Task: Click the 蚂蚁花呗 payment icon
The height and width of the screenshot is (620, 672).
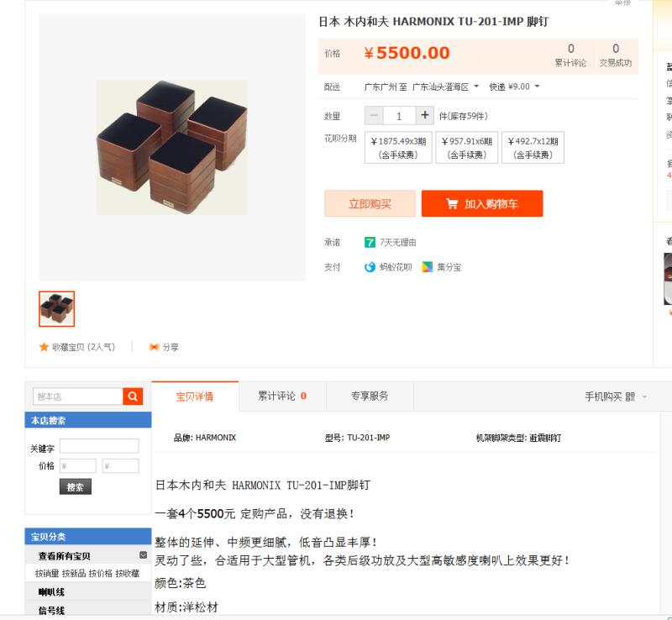Action: [370, 267]
